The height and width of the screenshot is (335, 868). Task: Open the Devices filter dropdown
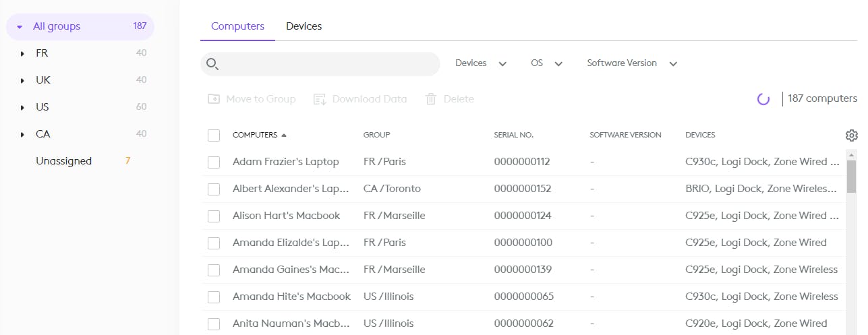point(480,63)
